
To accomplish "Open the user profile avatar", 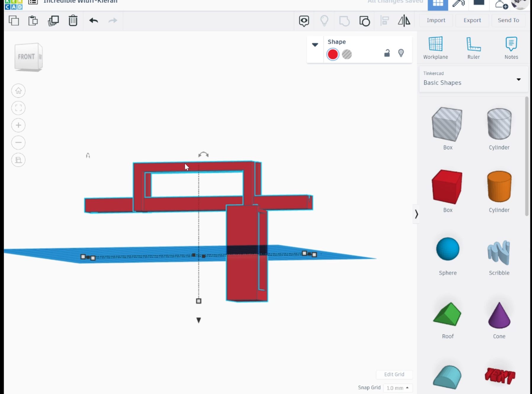I will 520,4.
